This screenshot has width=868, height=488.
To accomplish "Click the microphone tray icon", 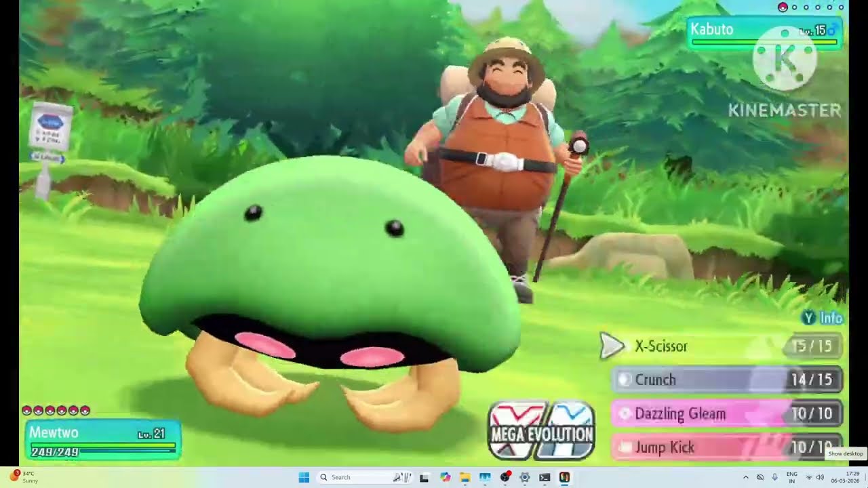I will coord(774,477).
